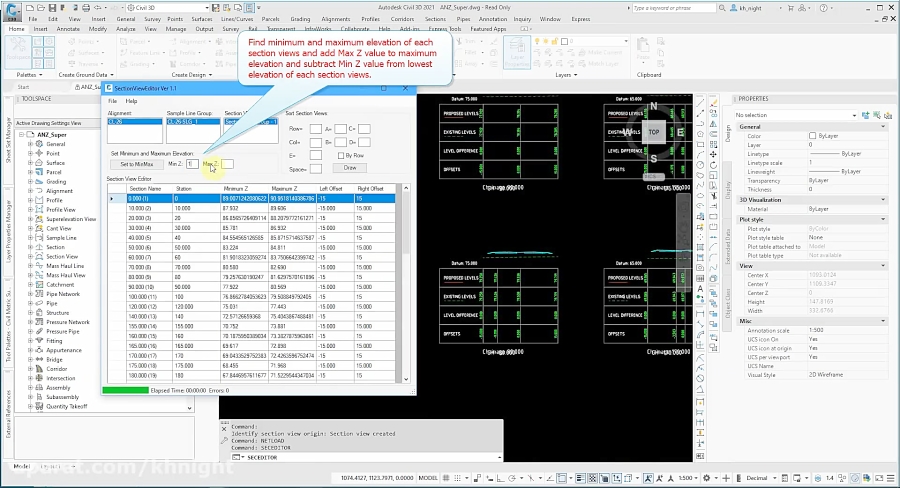
Task: Click the Draw button in Sort Section Views
Action: [x=350, y=168]
